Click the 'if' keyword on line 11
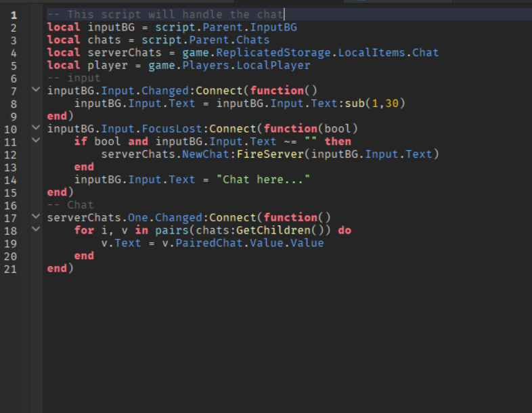This screenshot has width=532, height=413. [81, 142]
